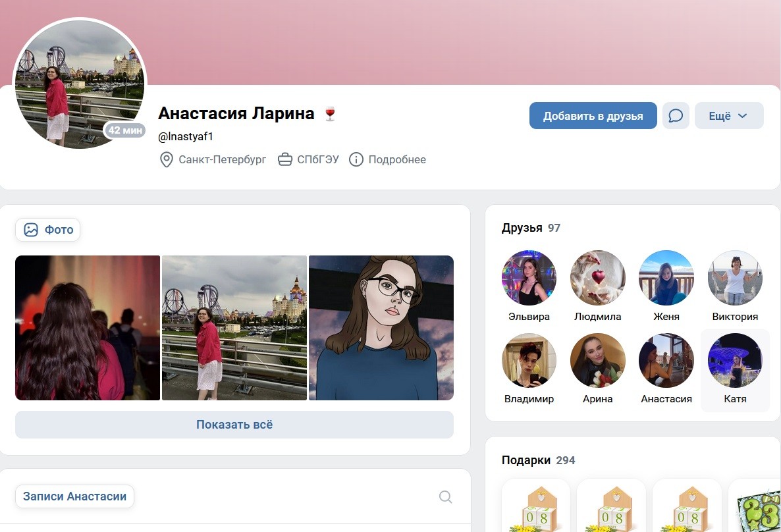Click the Санкт-Петербург location text
The width and height of the screenshot is (781, 532).
(x=222, y=159)
